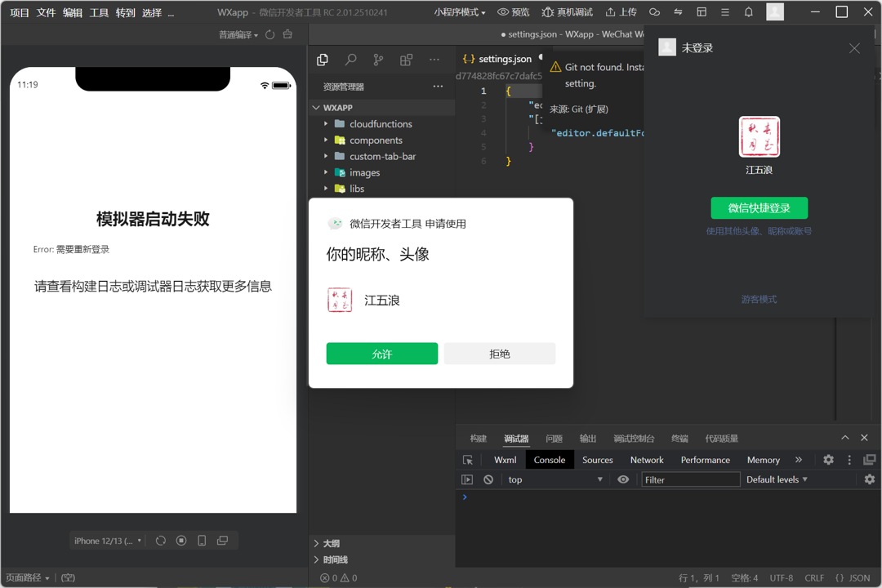Open the 工具 menu
The width and height of the screenshot is (882, 588).
pyautogui.click(x=99, y=12)
